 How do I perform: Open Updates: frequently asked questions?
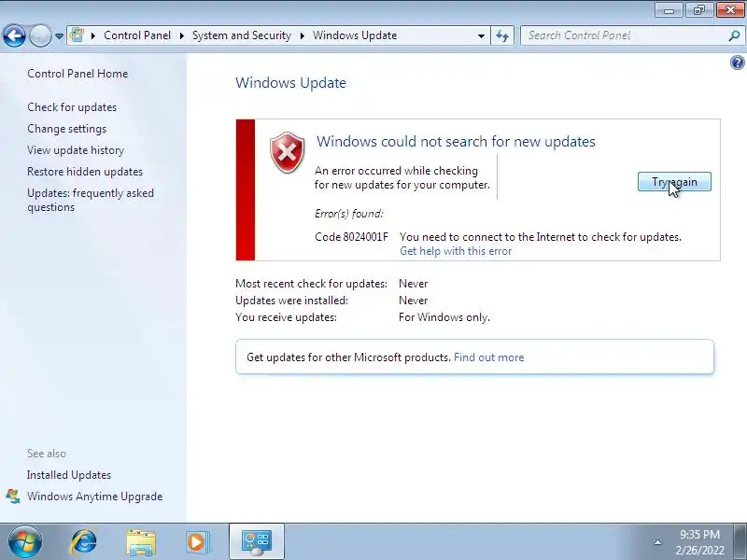pyautogui.click(x=91, y=200)
